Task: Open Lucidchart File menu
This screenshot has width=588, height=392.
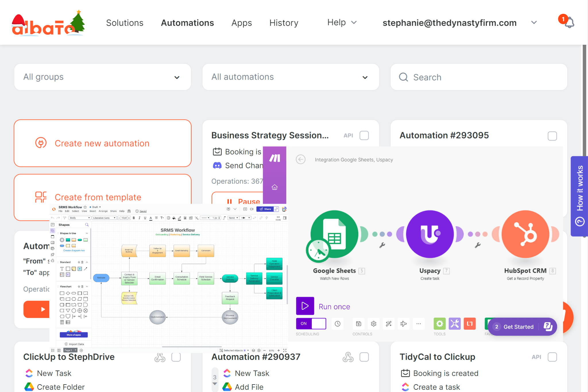Action: click(x=61, y=211)
